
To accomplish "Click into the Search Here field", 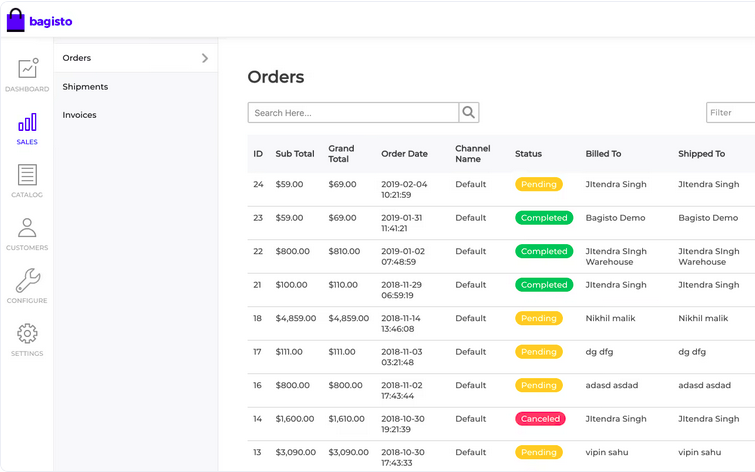I will (353, 113).
